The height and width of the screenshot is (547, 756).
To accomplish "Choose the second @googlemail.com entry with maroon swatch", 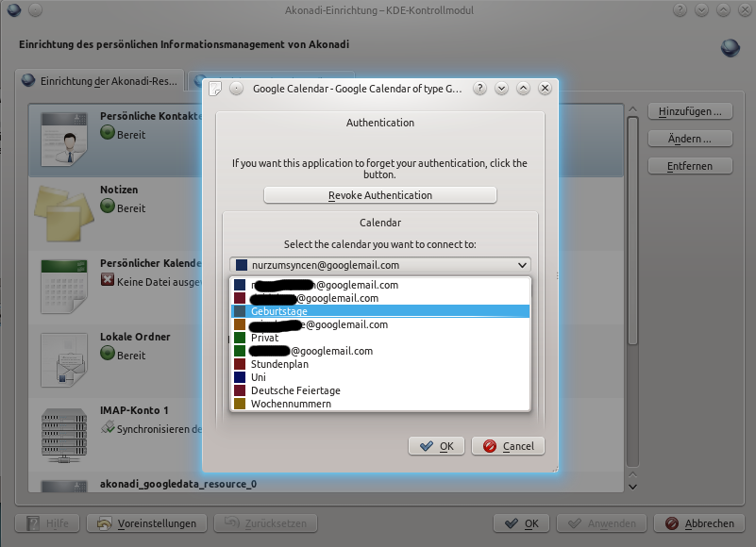I will pos(380,298).
